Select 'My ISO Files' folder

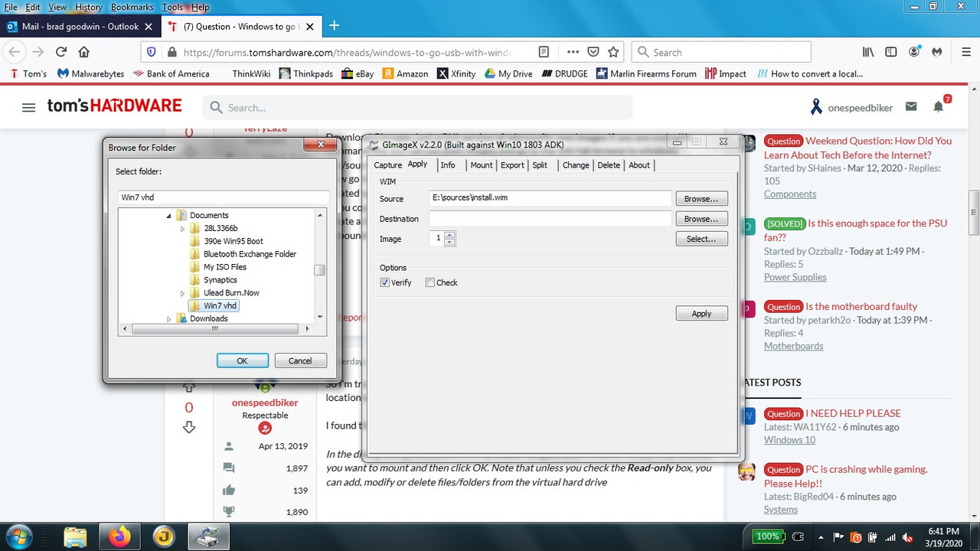pos(225,267)
